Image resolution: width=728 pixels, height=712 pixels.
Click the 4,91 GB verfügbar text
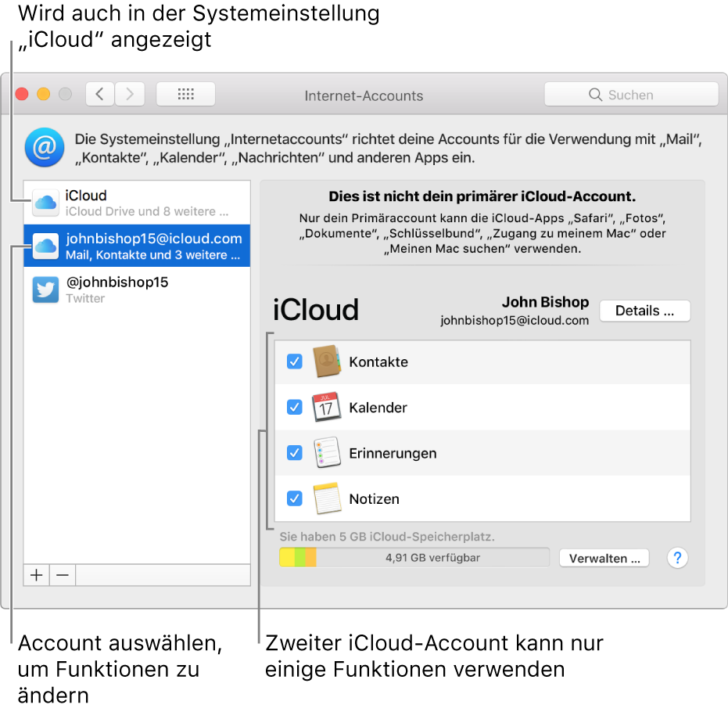click(x=432, y=557)
